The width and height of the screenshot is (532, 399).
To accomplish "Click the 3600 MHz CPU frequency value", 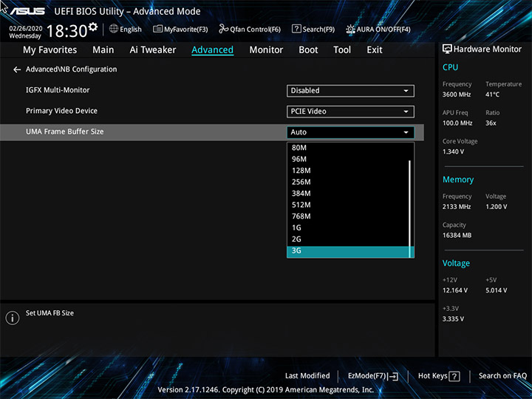I will pyautogui.click(x=457, y=95).
